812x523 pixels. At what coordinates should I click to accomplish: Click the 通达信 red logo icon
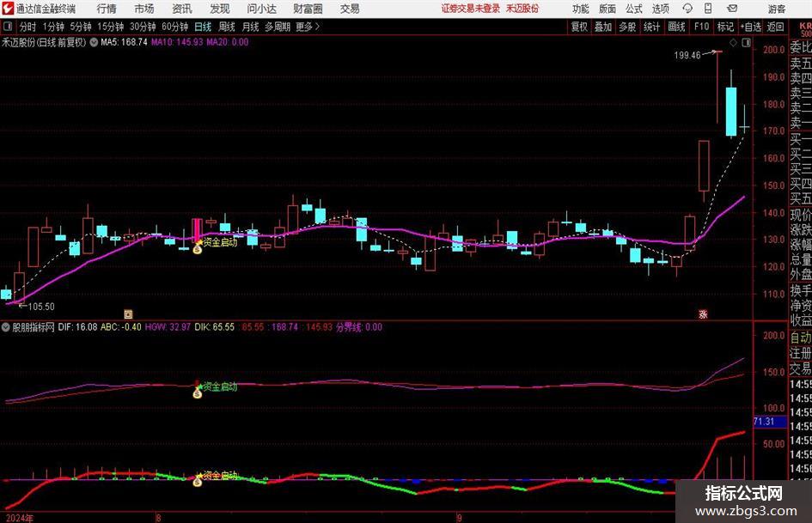tap(8, 9)
